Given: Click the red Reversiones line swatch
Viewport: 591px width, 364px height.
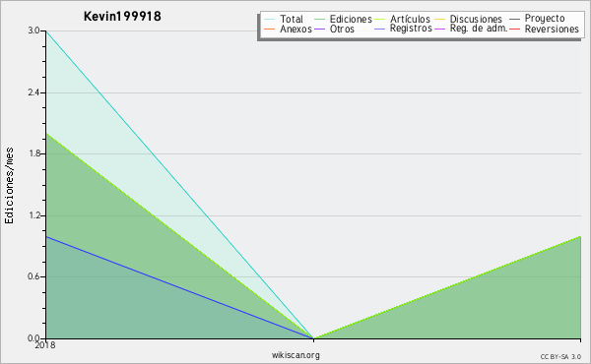Looking at the screenshot, I should 514,29.
